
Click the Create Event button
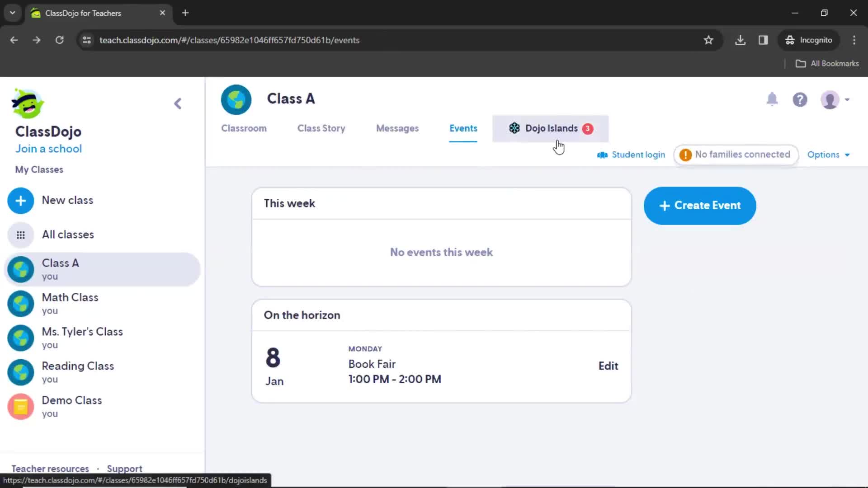tap(700, 206)
